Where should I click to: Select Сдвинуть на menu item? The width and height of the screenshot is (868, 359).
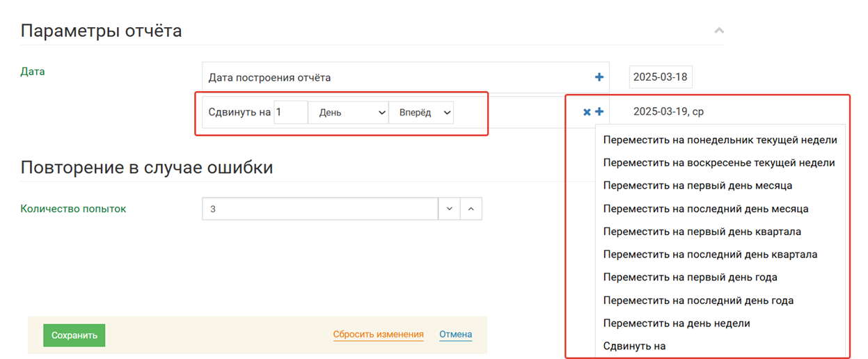634,346
